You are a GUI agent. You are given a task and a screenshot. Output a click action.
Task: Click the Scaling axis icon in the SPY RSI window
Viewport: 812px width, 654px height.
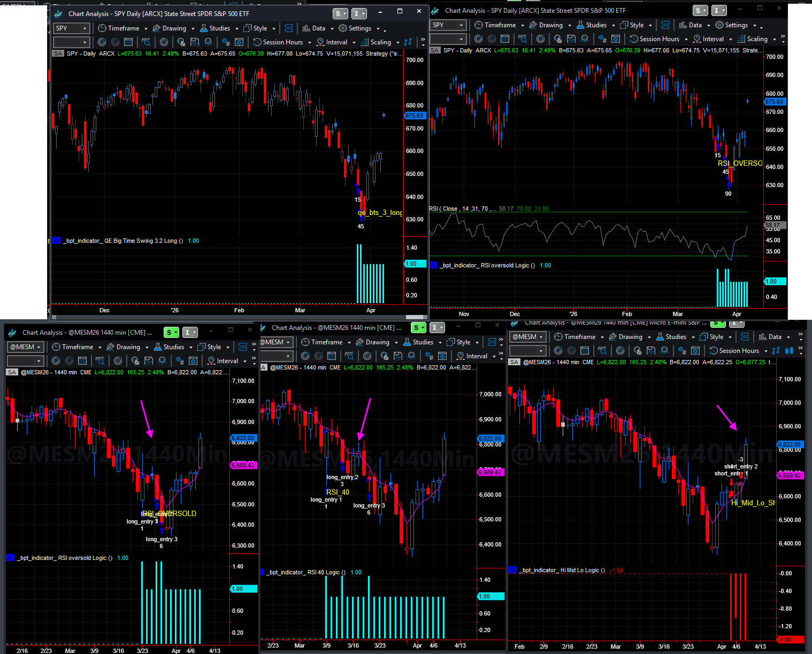click(741, 39)
